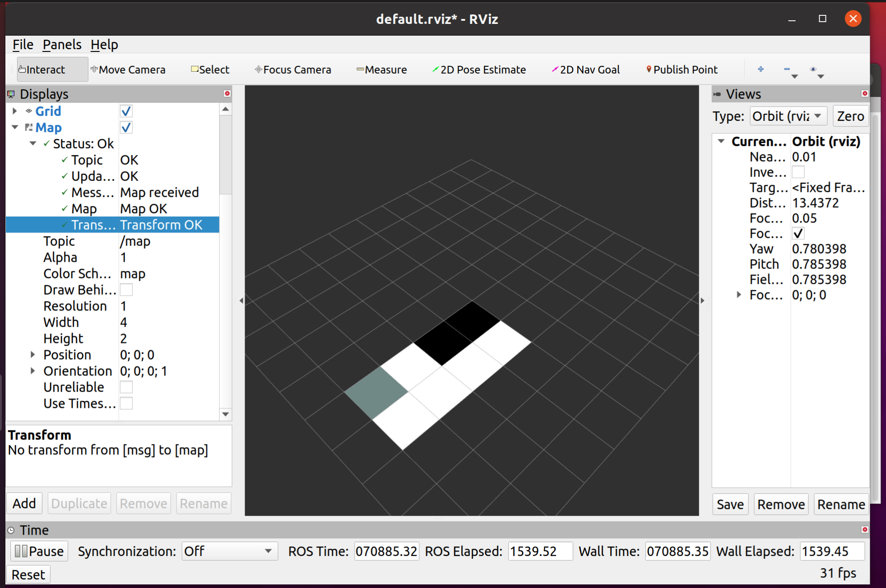886x588 pixels.
Task: Click the blue plus add-tool icon
Action: [x=761, y=69]
